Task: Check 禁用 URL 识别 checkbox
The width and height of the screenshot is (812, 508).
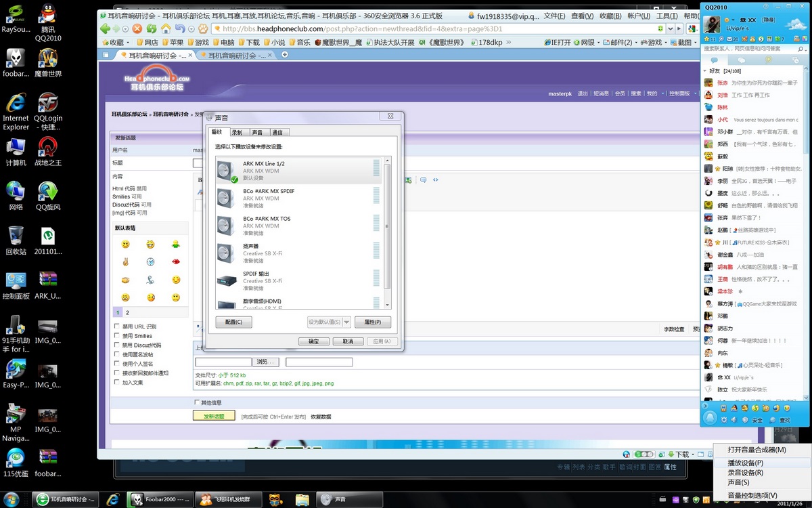Action: pos(117,326)
